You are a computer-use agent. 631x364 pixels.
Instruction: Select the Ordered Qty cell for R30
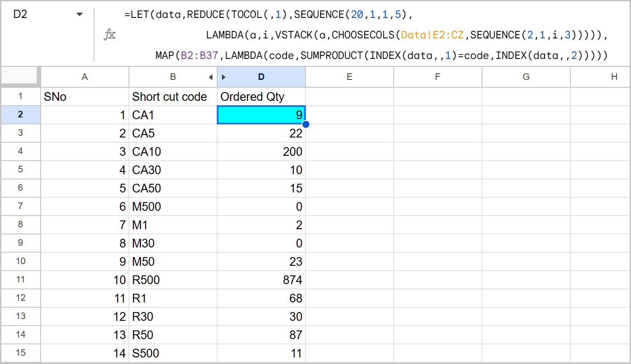(x=261, y=316)
